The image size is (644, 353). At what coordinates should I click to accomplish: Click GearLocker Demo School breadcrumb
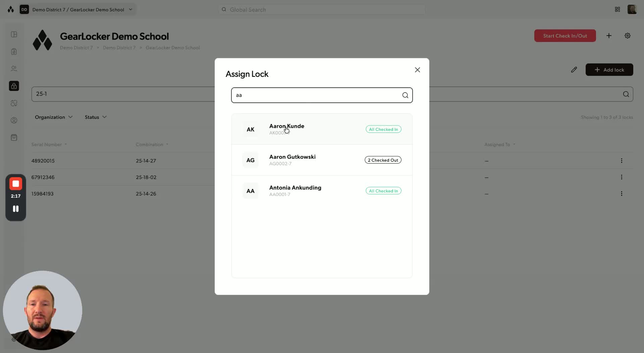click(173, 48)
